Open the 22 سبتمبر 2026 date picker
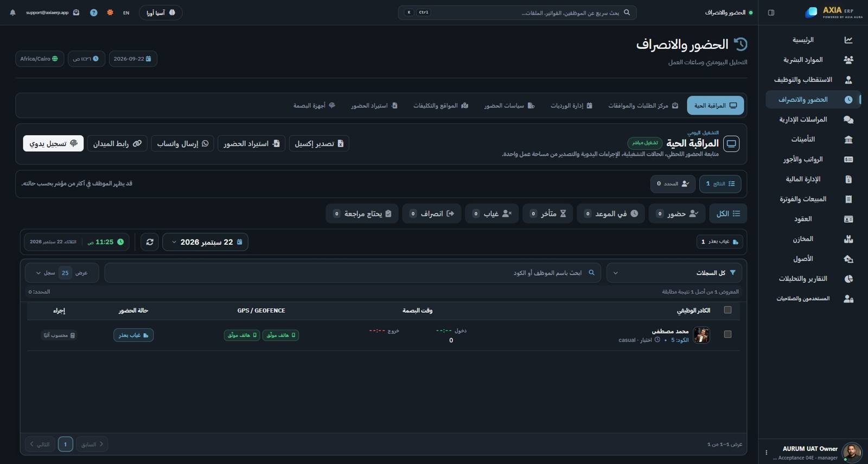Screen dimensions: 868x464 (x=206, y=242)
